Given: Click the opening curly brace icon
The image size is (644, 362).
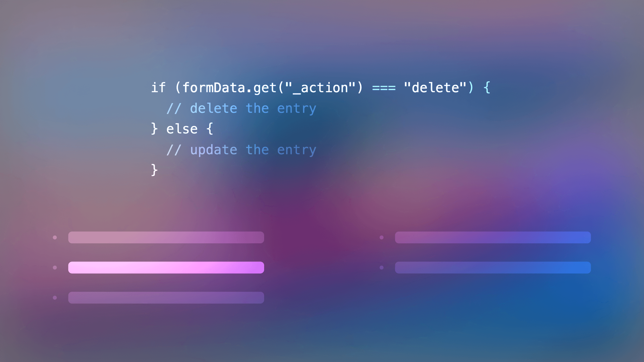Looking at the screenshot, I should click(x=487, y=87).
